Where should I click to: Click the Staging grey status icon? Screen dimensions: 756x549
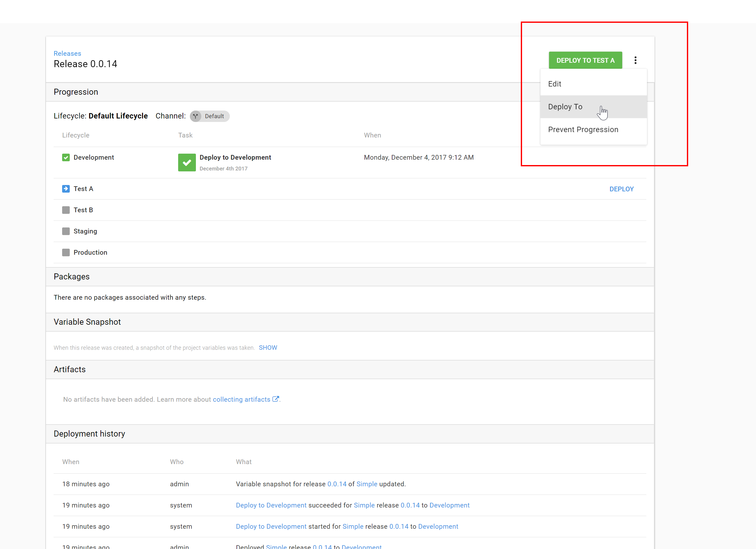(66, 231)
